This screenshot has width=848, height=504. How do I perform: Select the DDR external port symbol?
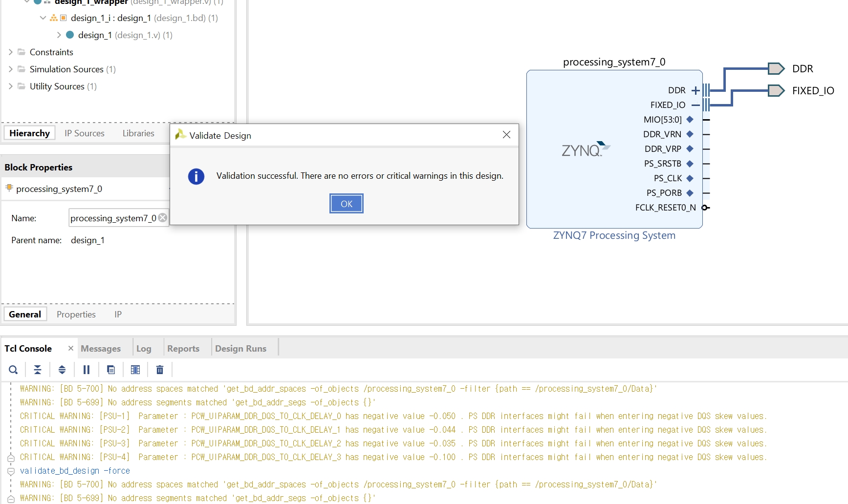pyautogui.click(x=776, y=68)
